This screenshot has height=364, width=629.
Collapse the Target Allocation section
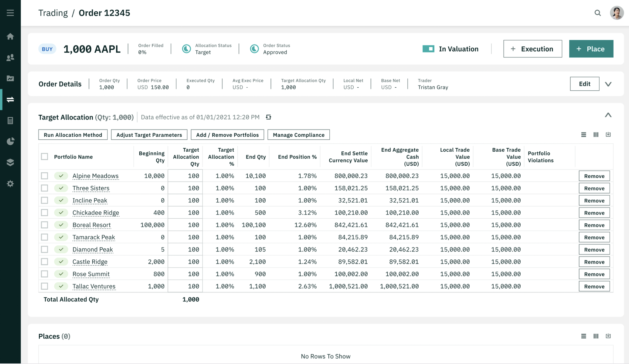tap(608, 115)
